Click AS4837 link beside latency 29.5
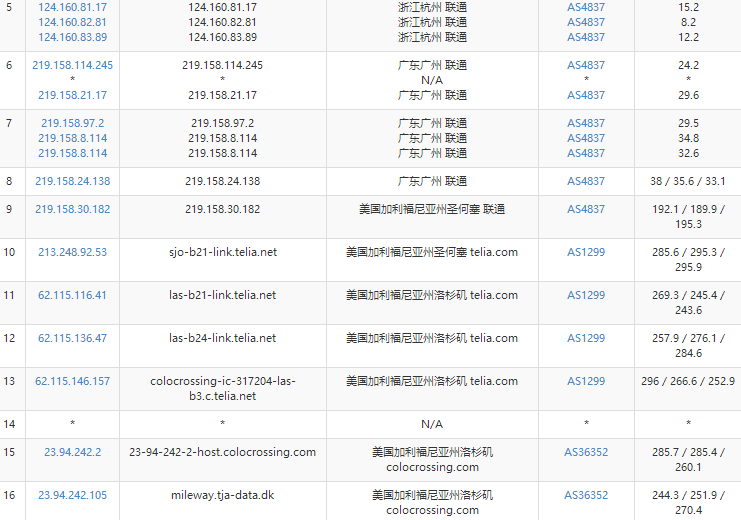This screenshot has height=520, width=741. pyautogui.click(x=586, y=123)
